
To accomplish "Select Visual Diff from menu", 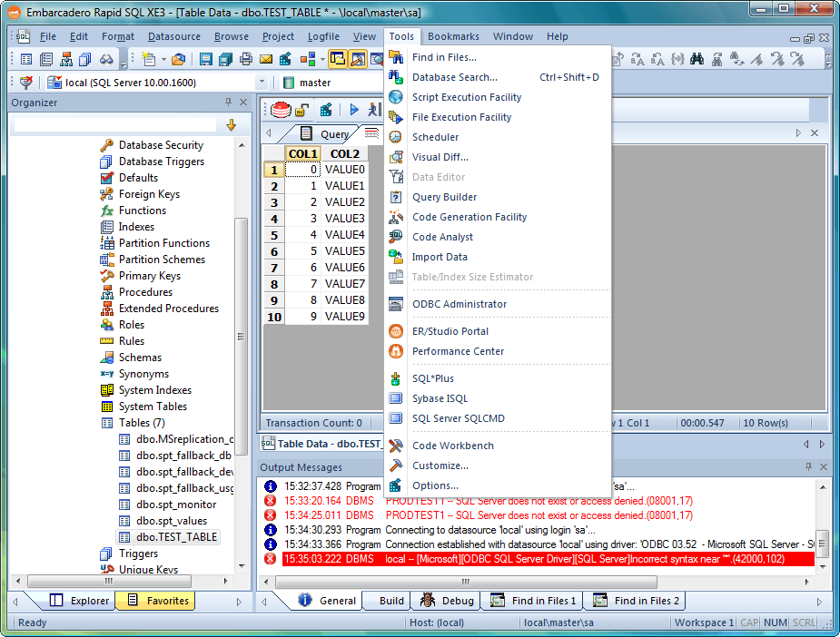I will pyautogui.click(x=498, y=157).
